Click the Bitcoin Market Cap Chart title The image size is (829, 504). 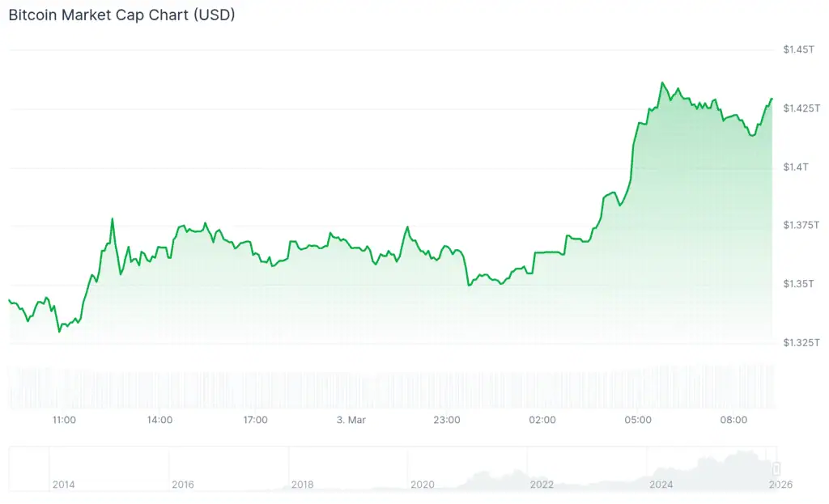click(121, 15)
